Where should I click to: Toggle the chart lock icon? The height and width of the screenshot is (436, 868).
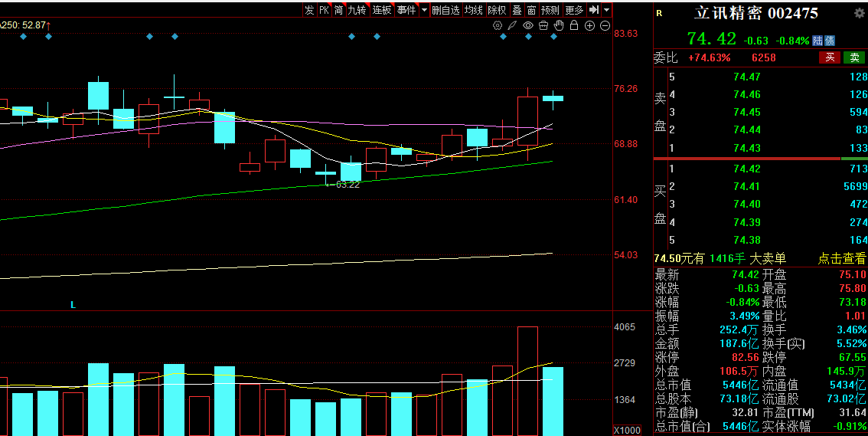point(574,25)
